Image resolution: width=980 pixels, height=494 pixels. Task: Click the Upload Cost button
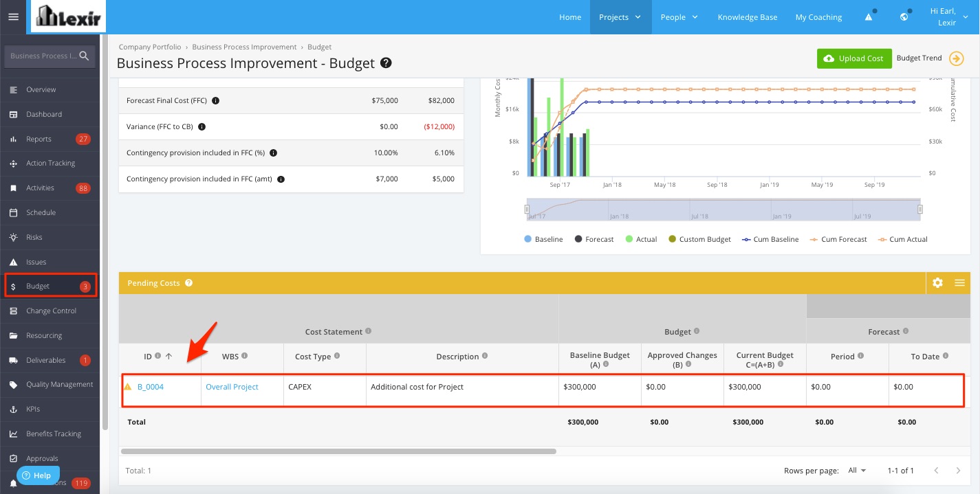click(854, 58)
